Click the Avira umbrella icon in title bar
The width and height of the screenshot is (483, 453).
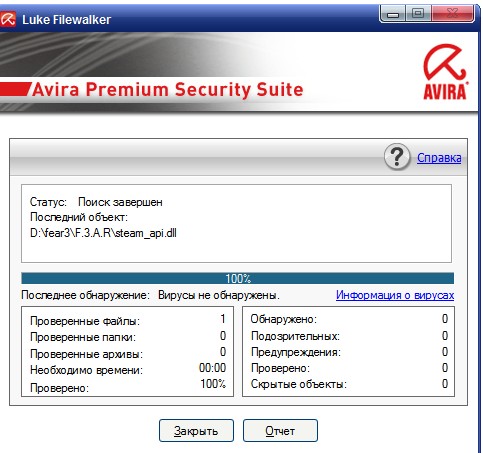pos(7,19)
